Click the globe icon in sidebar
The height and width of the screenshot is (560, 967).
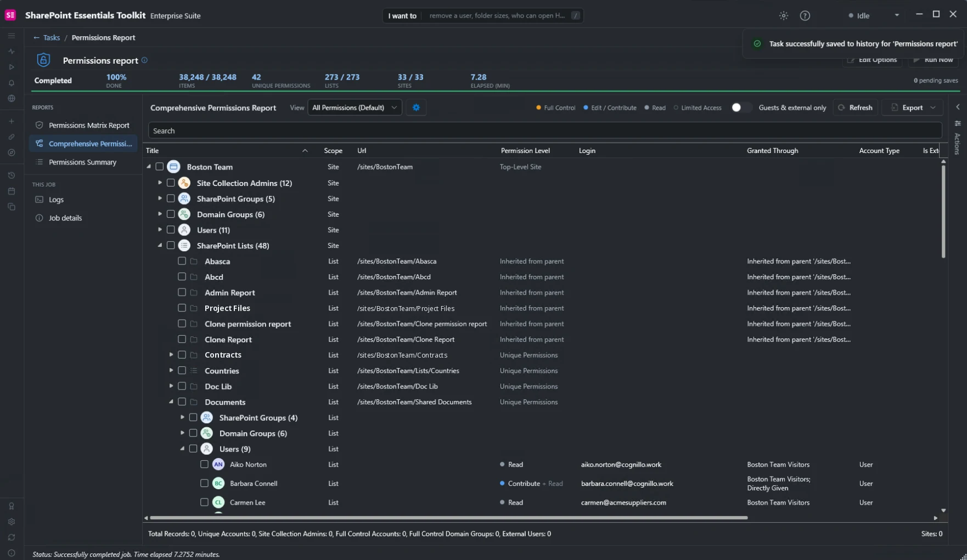(12, 99)
